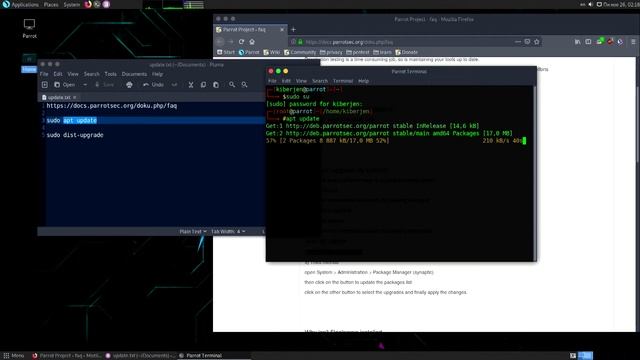The height and width of the screenshot is (360, 640).
Task: Open the View menu in Pluma
Action: (73, 74)
